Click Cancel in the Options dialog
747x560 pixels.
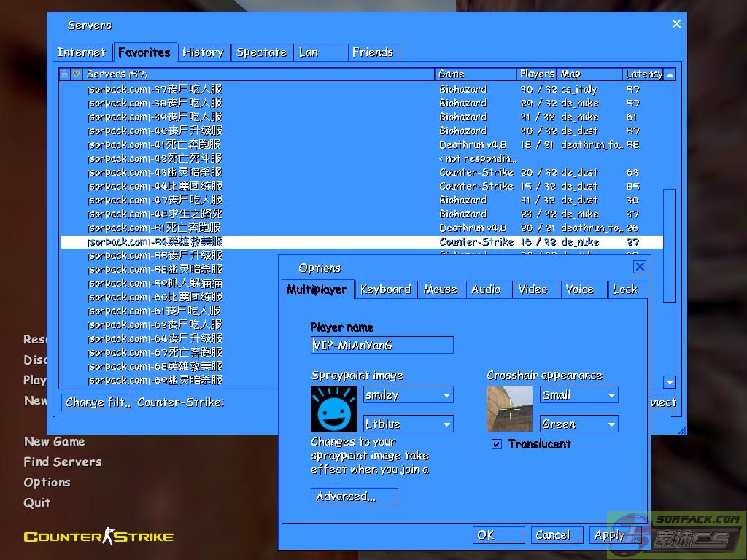tap(557, 534)
